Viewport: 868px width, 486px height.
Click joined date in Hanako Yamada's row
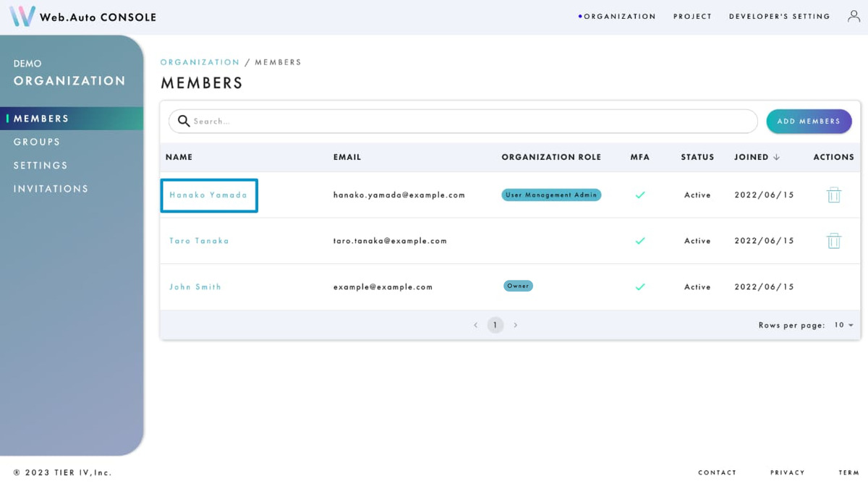click(764, 195)
